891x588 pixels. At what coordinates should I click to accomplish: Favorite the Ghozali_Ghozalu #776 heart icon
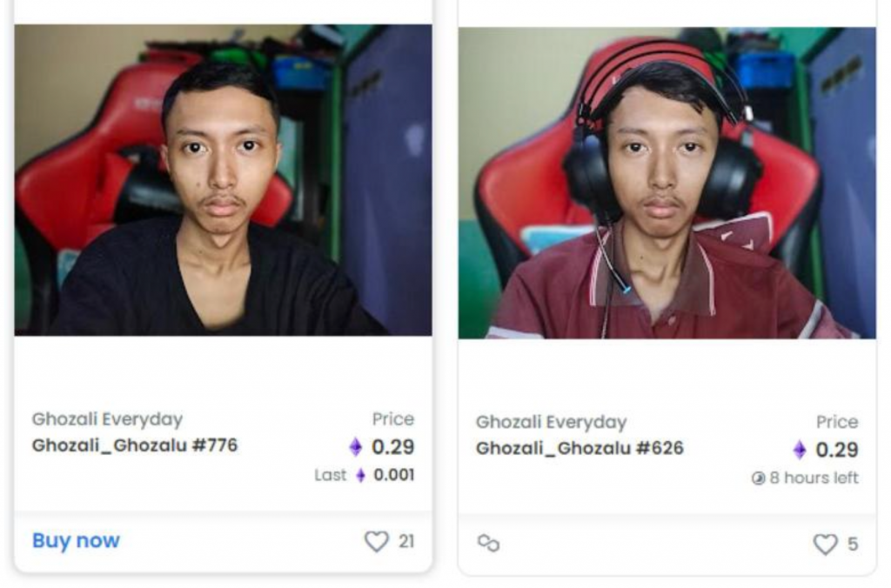[377, 541]
